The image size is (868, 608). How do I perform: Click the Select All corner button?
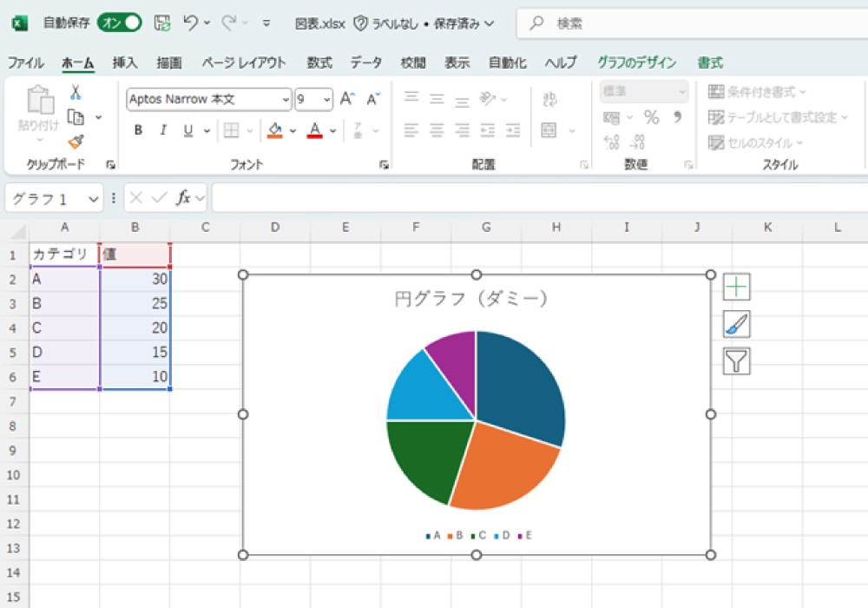click(x=16, y=230)
